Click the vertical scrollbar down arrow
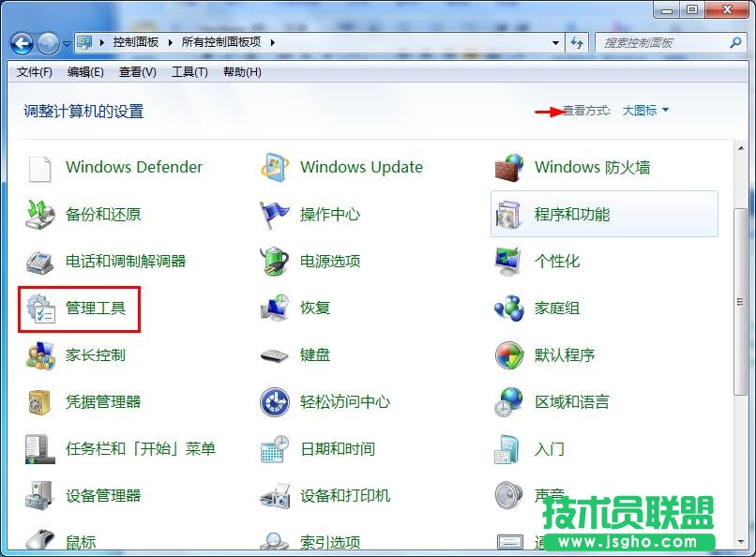Viewport: 756px width, 557px height. coord(740,547)
